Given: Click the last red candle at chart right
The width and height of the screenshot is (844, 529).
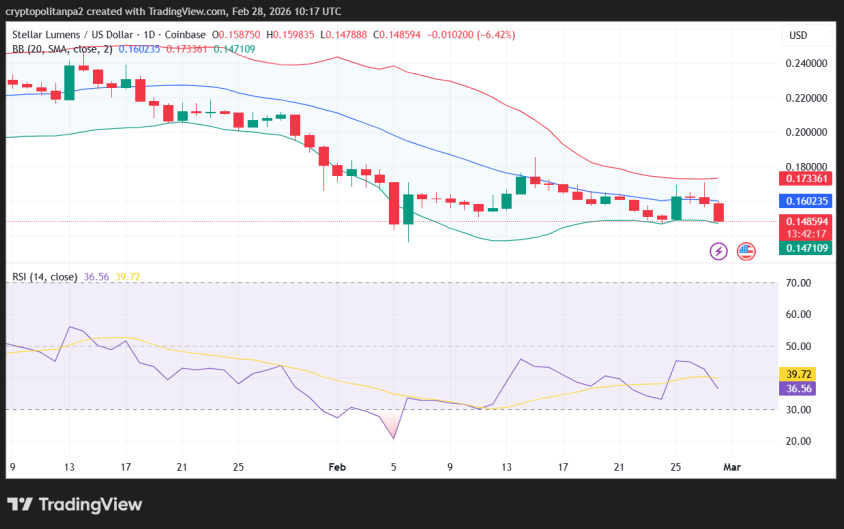Looking at the screenshot, I should pyautogui.click(x=719, y=212).
